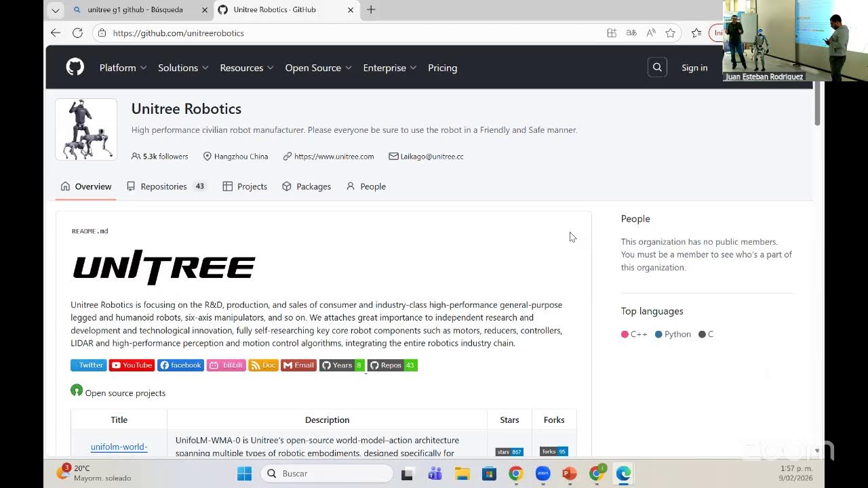Viewport: 868px width, 488px height.
Task: Click the translate page icon in address bar
Action: 631,33
